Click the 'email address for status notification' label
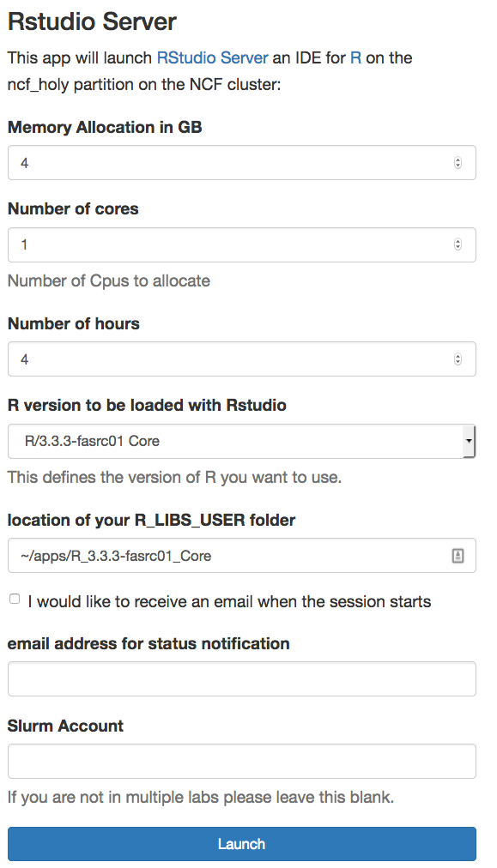Image resolution: width=497 pixels, height=868 pixels. [x=148, y=644]
